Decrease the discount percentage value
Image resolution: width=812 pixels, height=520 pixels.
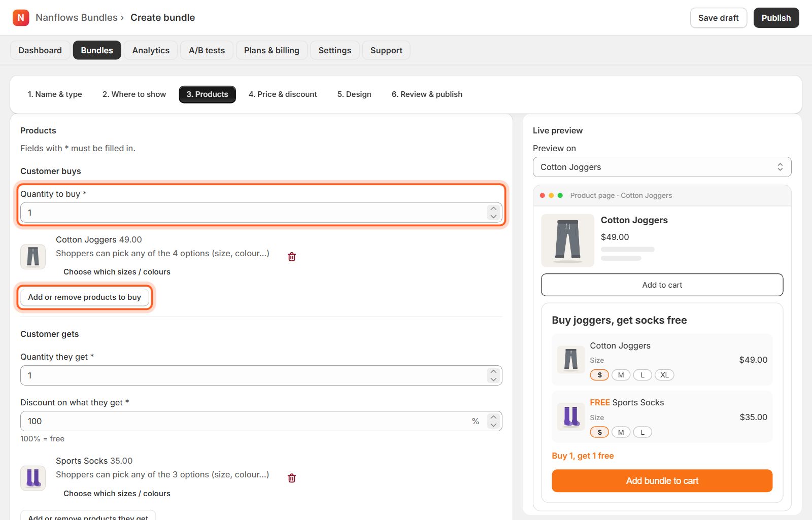[x=493, y=425]
